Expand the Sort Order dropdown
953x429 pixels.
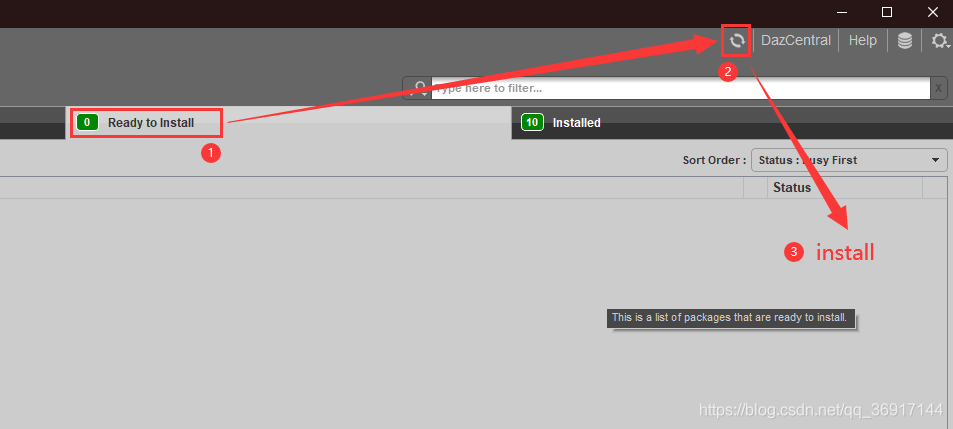tap(849, 160)
